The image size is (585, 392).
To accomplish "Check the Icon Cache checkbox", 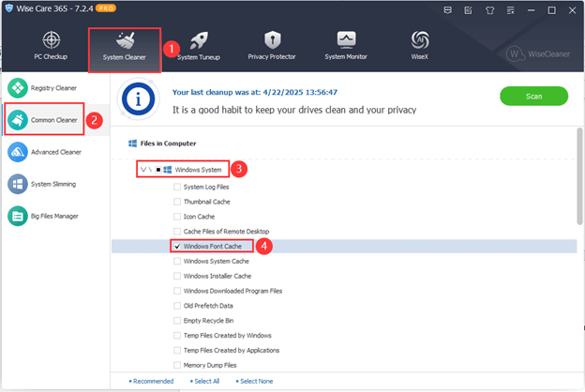I will coord(177,217).
